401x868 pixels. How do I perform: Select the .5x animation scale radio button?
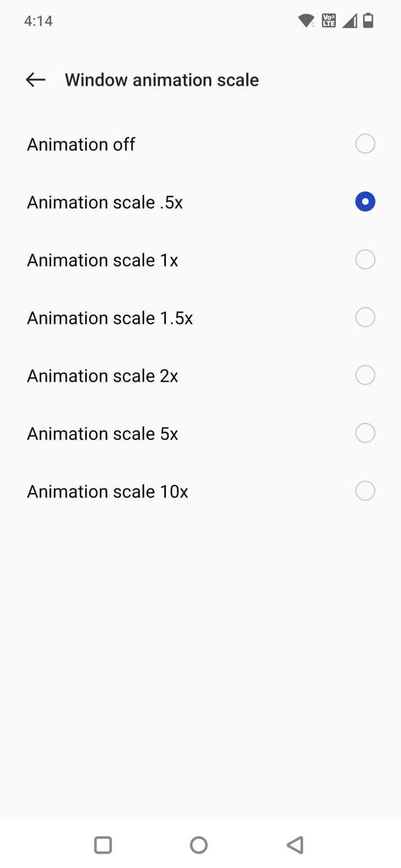pos(365,202)
